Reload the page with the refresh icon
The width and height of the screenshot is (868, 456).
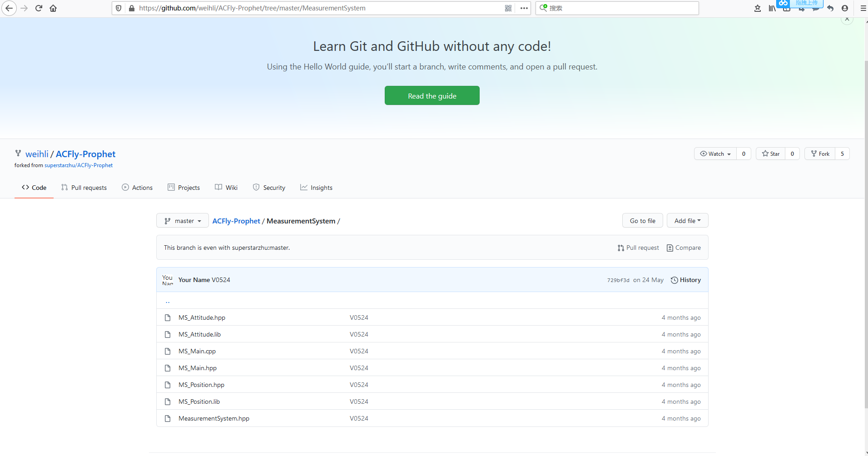coord(39,8)
